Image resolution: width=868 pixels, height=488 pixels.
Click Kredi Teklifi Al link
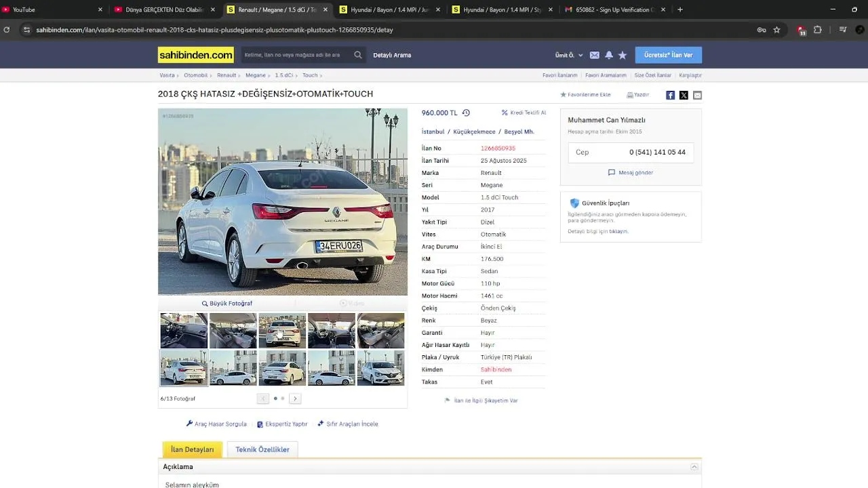[524, 113]
